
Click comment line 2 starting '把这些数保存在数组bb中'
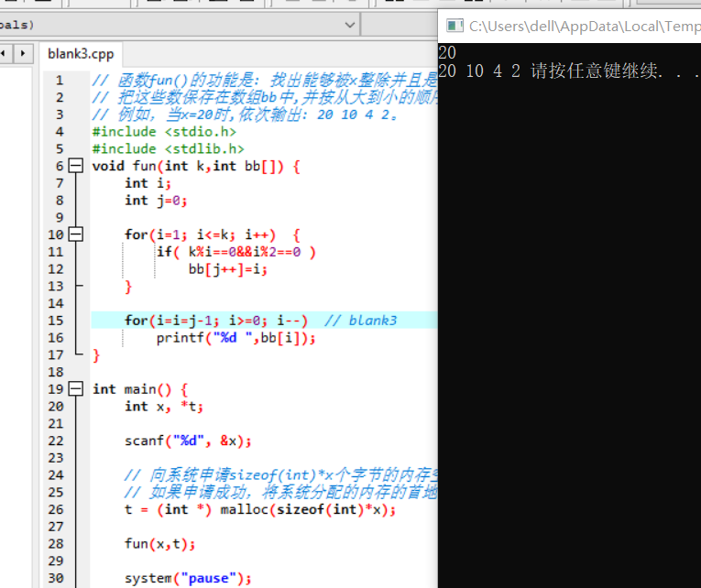coord(265,97)
